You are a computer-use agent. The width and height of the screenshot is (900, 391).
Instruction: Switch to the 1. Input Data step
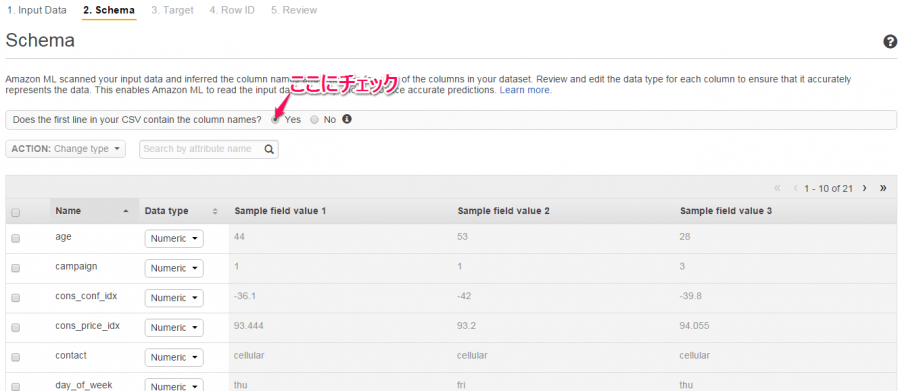point(37,10)
